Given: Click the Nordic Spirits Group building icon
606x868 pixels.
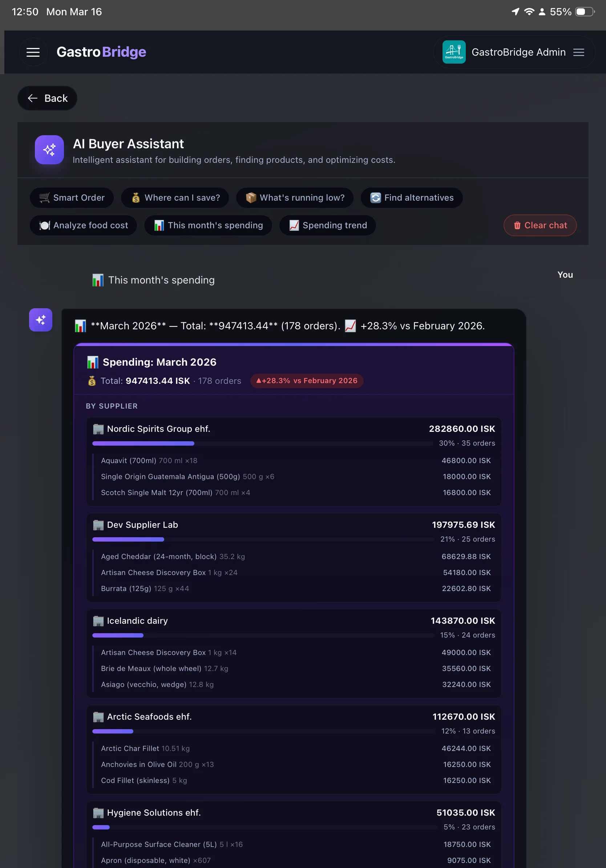Looking at the screenshot, I should coord(98,429).
